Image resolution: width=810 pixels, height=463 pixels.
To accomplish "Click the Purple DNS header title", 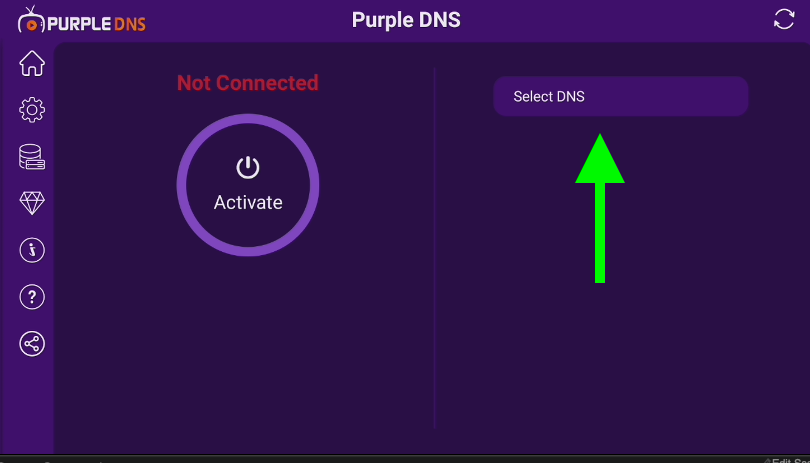I will [x=406, y=20].
